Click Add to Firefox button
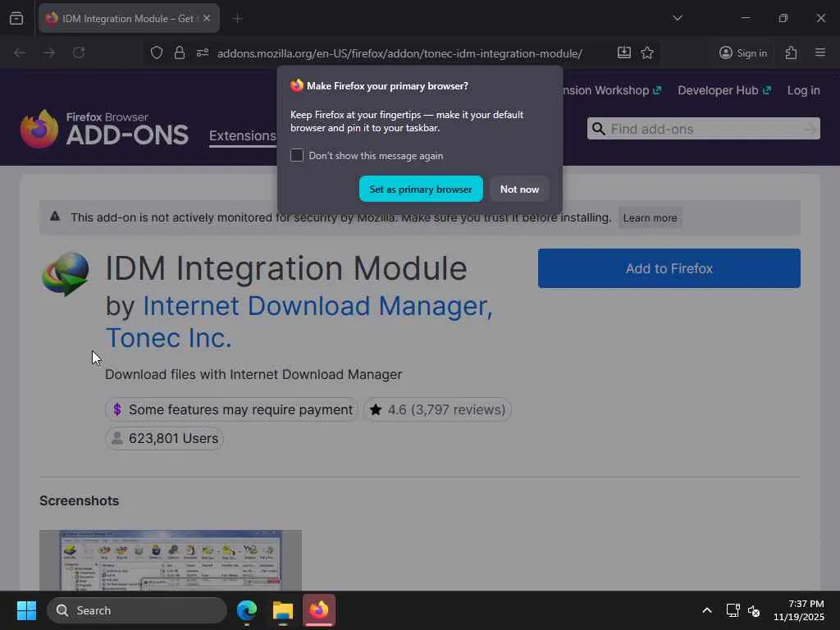 pos(669,268)
